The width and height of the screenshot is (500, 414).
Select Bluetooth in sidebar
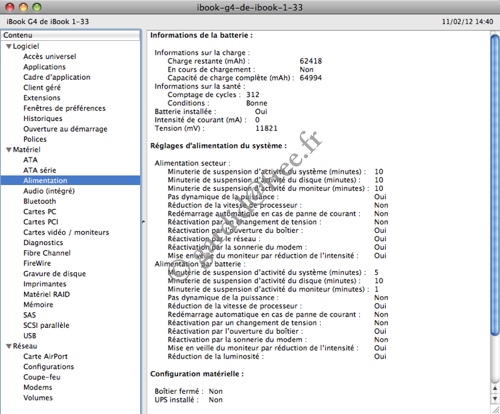coord(40,201)
